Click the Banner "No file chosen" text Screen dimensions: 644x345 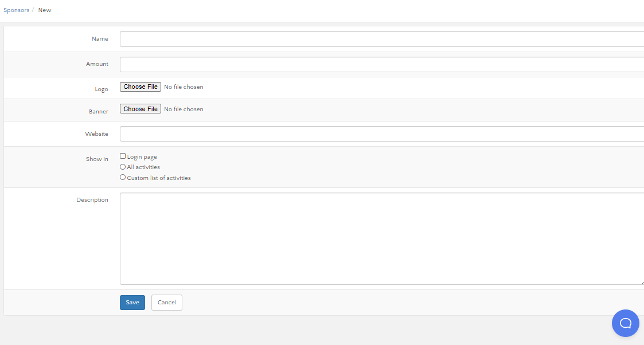[184, 109]
